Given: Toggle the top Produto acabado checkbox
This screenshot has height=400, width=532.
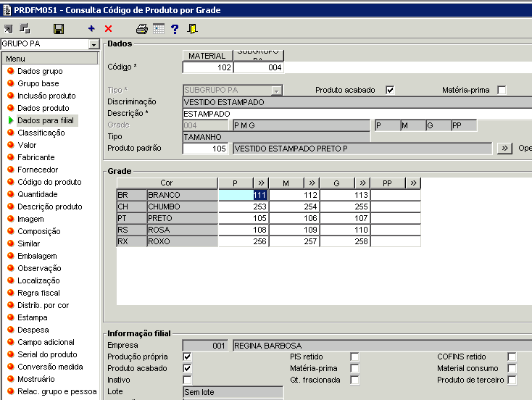Looking at the screenshot, I should click(390, 90).
